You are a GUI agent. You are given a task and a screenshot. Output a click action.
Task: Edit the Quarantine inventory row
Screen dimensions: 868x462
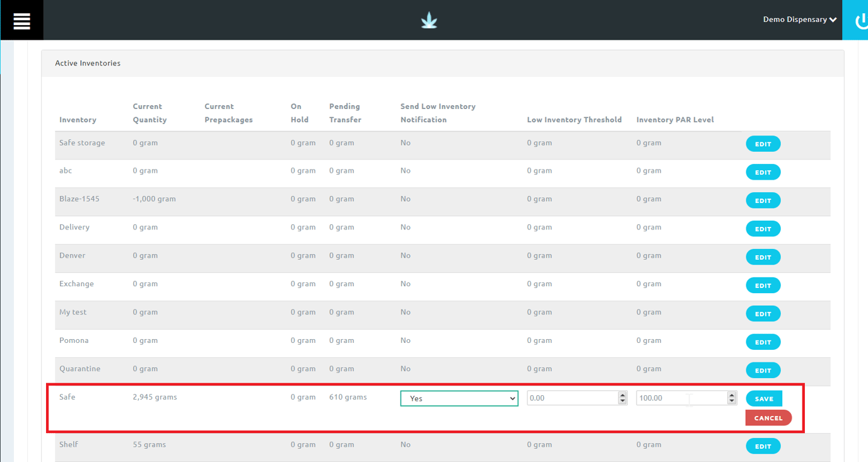coord(763,370)
